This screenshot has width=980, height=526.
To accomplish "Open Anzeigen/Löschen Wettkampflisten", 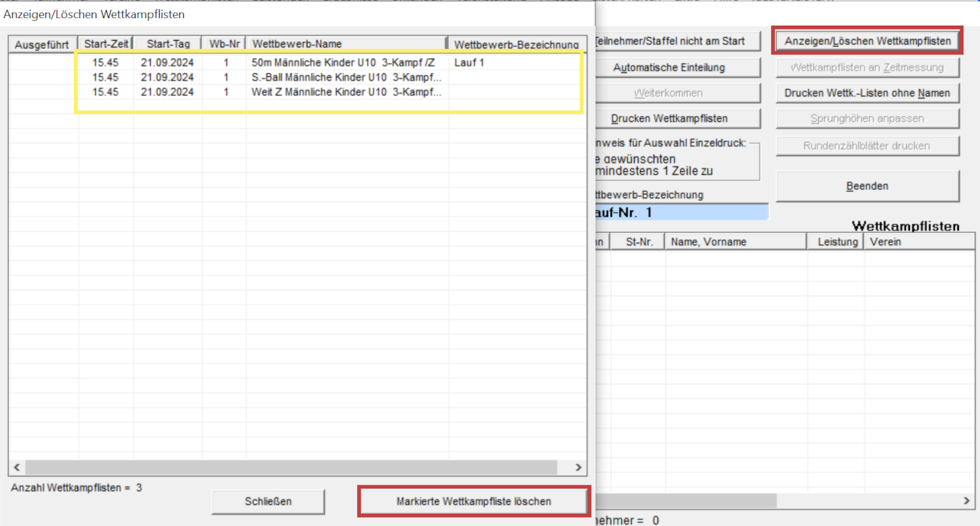I will 867,41.
